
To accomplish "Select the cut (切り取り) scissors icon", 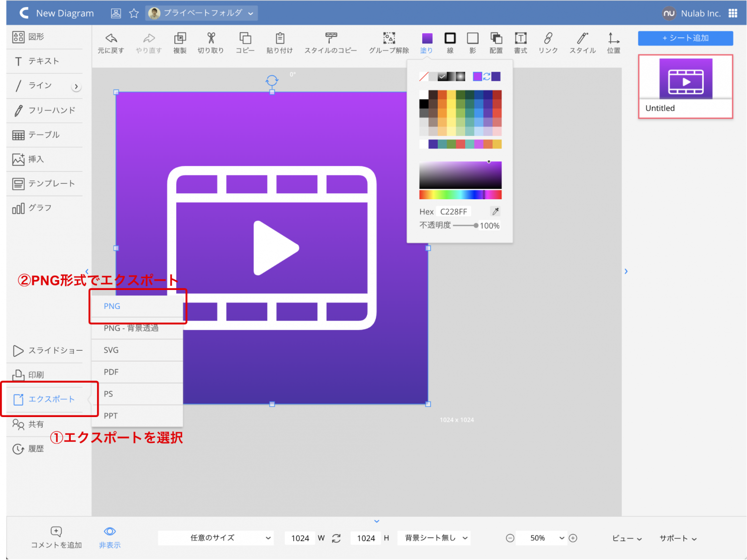I will coord(211,38).
